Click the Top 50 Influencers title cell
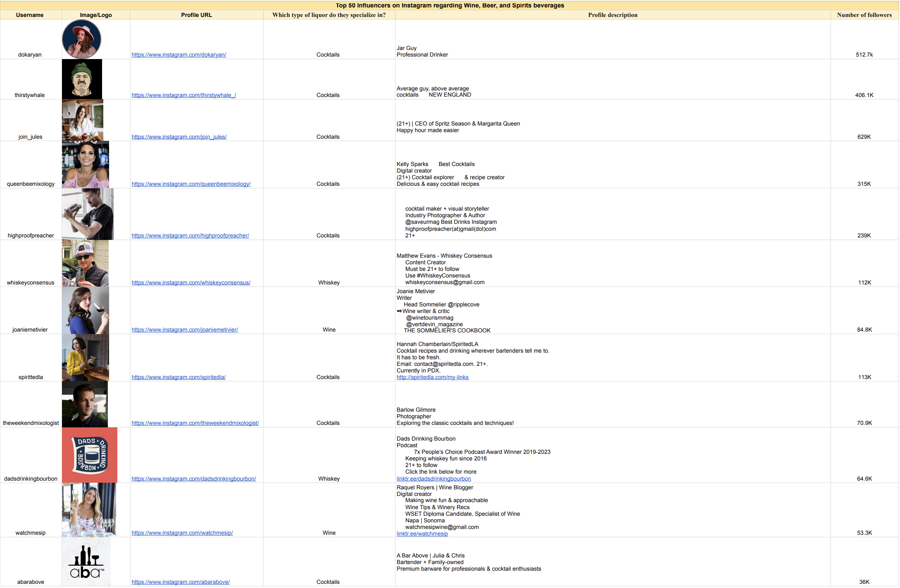 pyautogui.click(x=450, y=5)
